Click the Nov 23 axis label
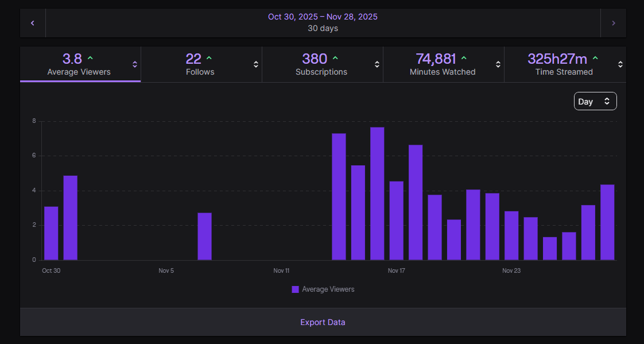The image size is (644, 344). coord(511,270)
